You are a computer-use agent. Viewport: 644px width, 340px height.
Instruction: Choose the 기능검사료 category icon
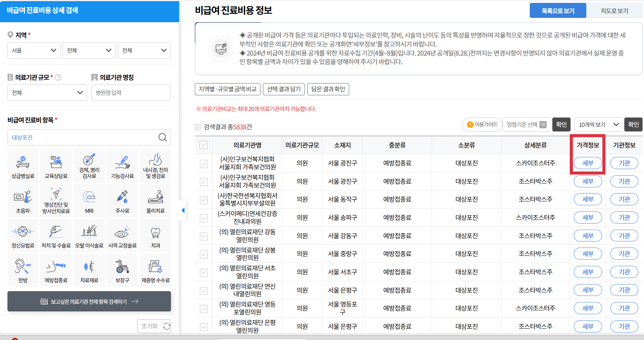pos(122,166)
